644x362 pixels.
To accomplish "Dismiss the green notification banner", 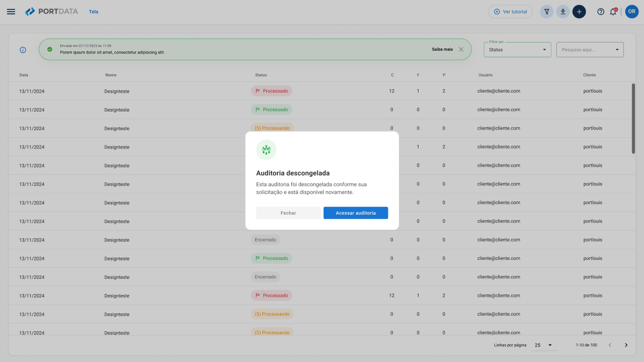I will [461, 49].
